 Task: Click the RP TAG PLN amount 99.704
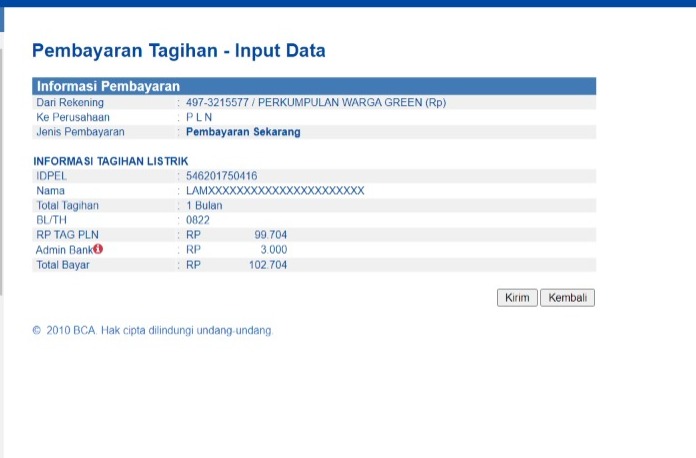270,235
